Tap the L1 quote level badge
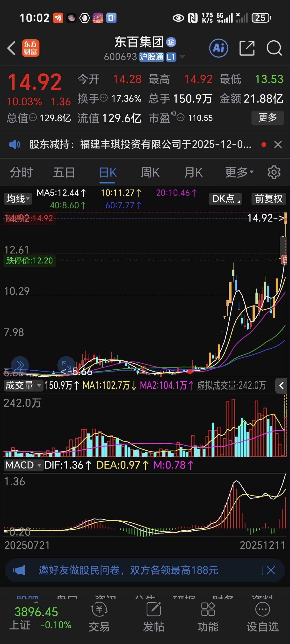 (x=171, y=57)
